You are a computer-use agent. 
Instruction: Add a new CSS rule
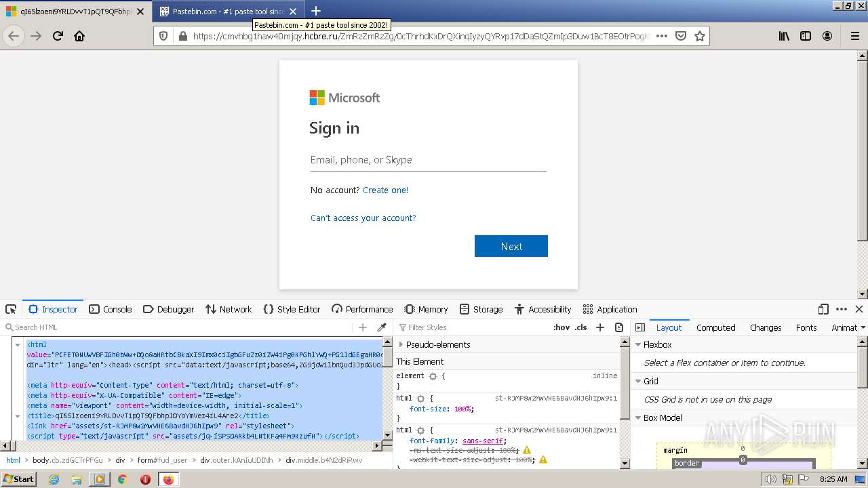(600, 327)
